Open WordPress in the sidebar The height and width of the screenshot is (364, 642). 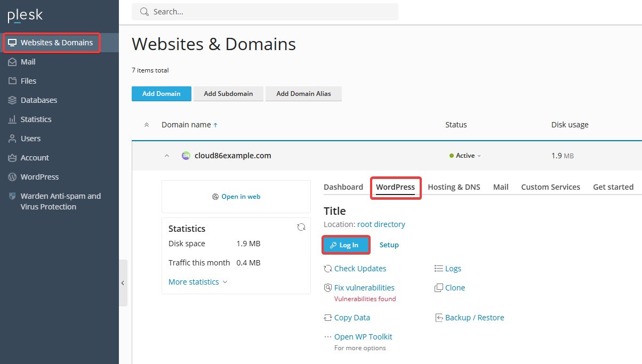pos(39,177)
